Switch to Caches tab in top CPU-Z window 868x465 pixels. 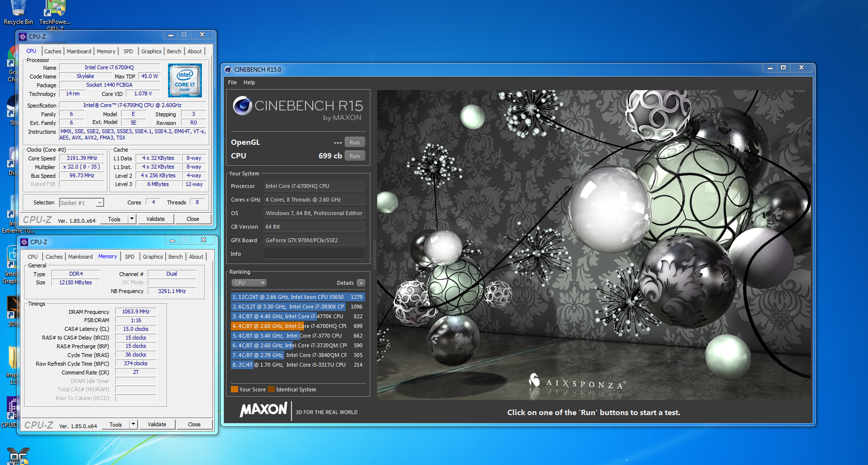pyautogui.click(x=53, y=51)
